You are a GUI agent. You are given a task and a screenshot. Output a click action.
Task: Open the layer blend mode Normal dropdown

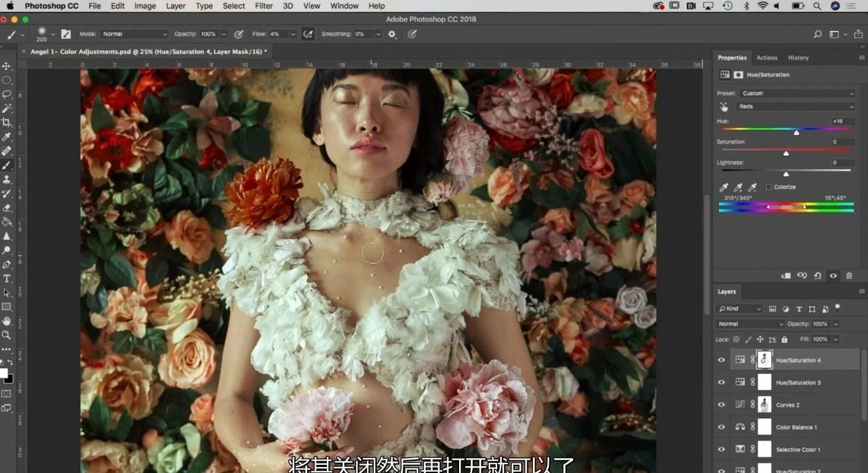(750, 324)
